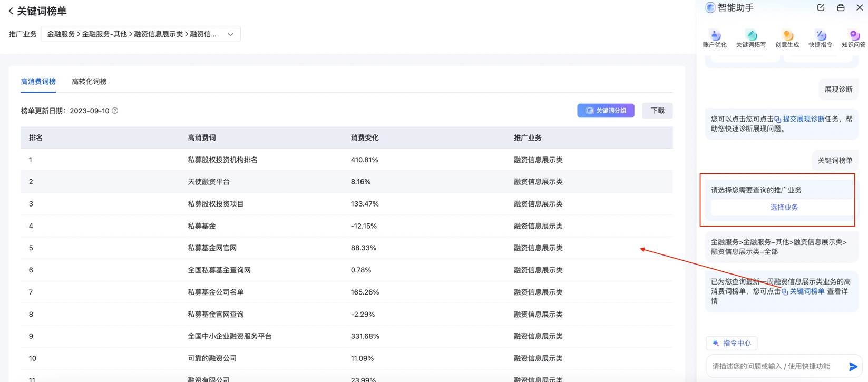Click keyword 私募股权投资项目
This screenshot has height=382, width=868.
216,204
